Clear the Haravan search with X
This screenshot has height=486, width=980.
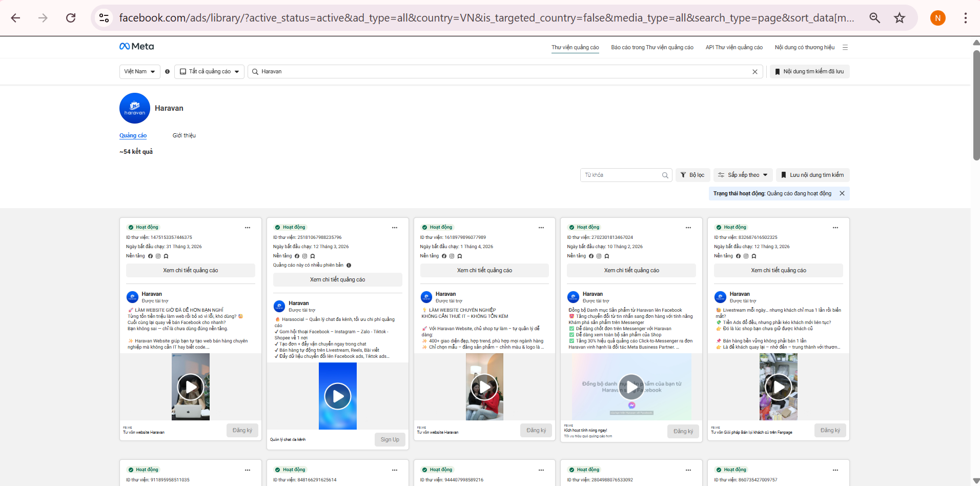755,72
